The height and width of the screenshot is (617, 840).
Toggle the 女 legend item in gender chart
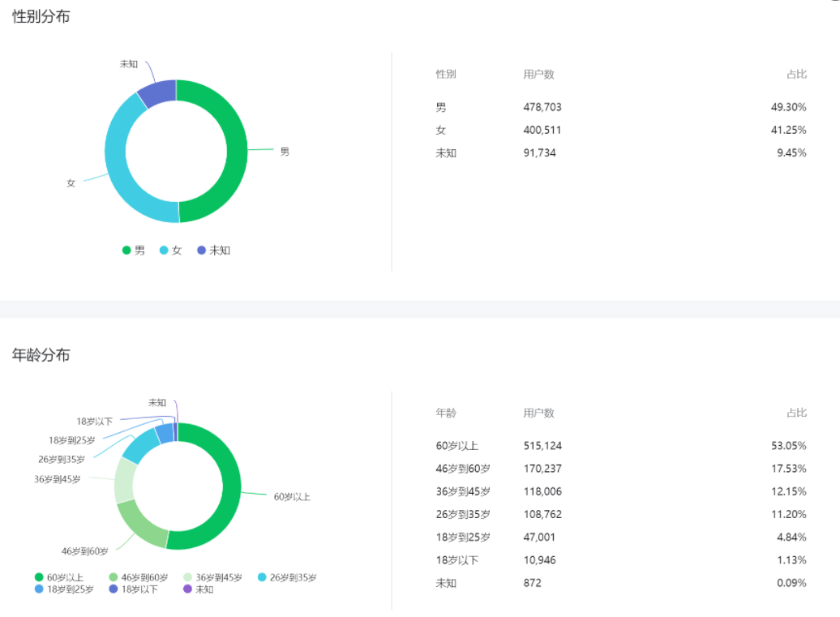[x=171, y=251]
